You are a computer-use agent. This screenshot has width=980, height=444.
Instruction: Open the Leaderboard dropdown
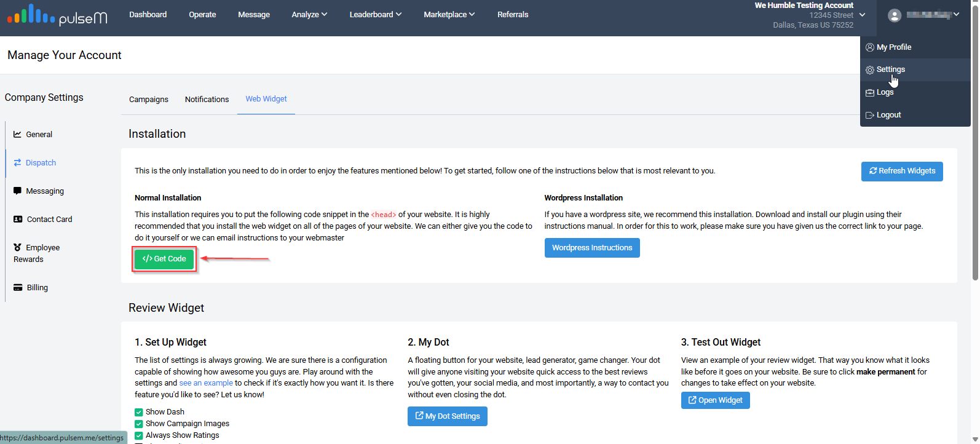[375, 15]
